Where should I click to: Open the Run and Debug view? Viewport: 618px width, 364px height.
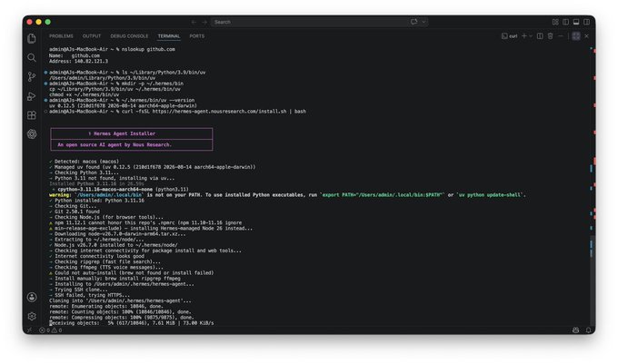[32, 96]
